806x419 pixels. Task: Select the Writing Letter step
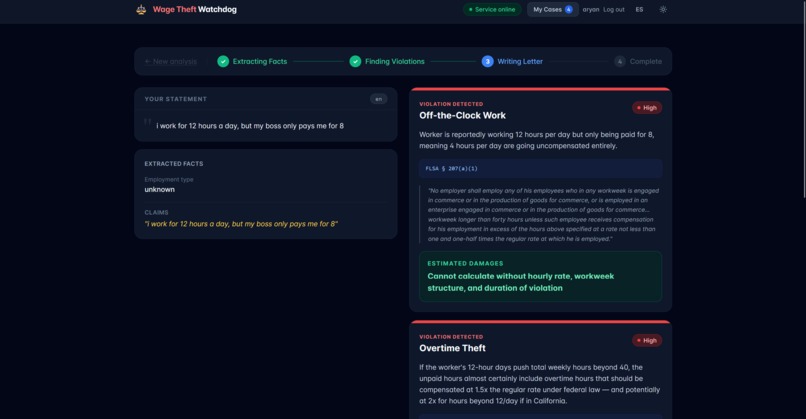click(520, 61)
